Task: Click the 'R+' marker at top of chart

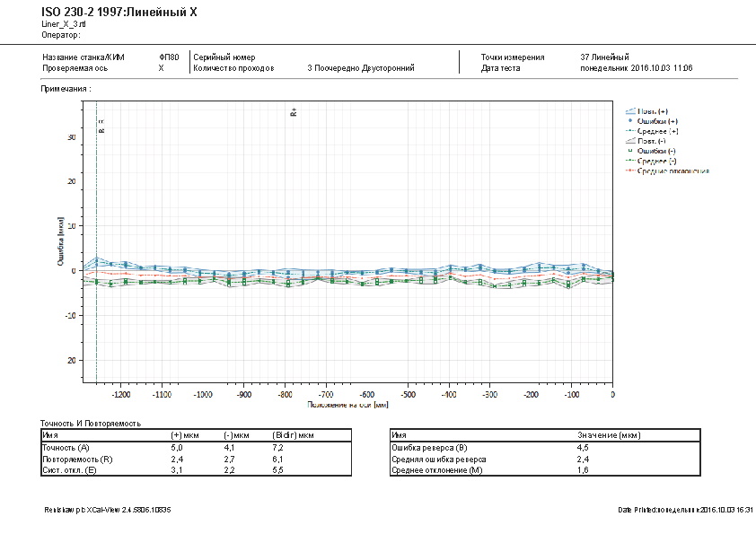Action: 293,113
